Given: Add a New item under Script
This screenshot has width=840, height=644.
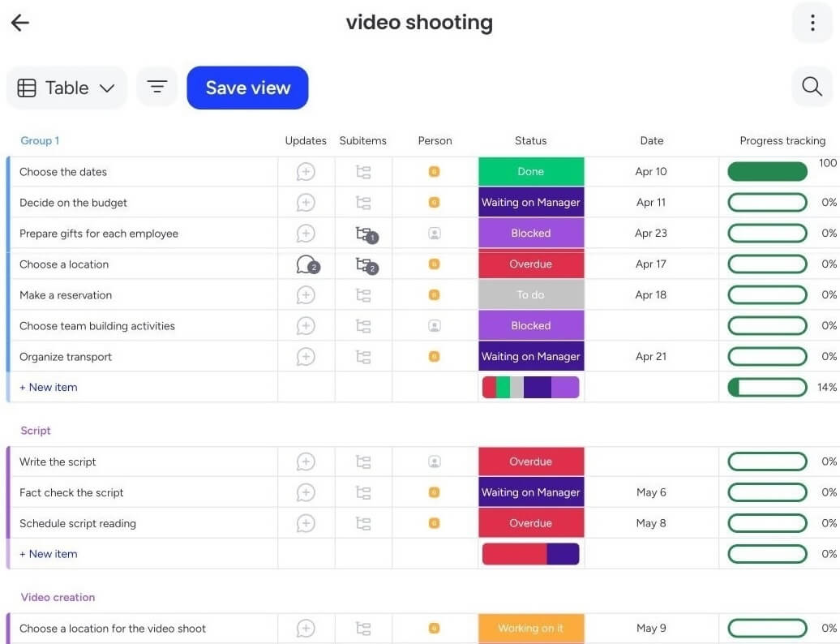Looking at the screenshot, I should [x=48, y=553].
